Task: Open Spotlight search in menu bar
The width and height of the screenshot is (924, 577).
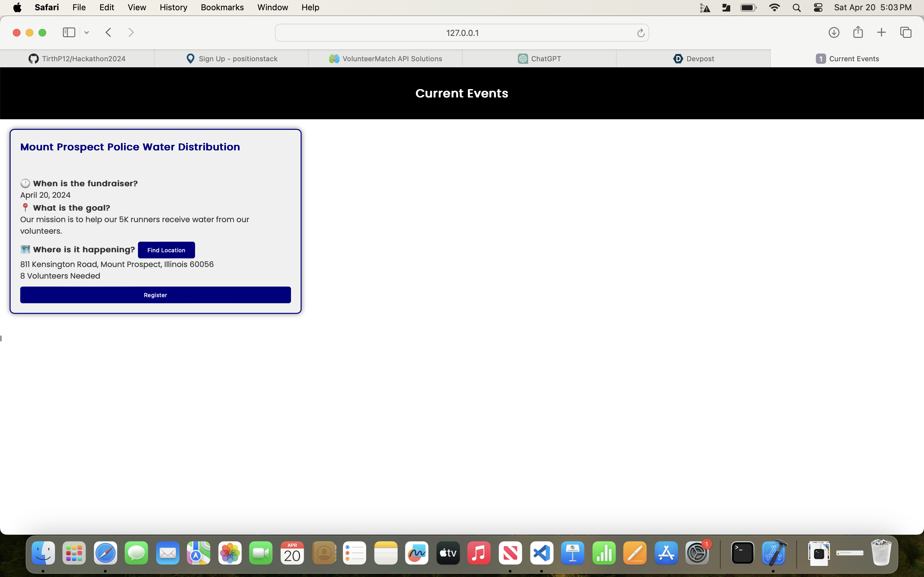Action: [x=797, y=8]
